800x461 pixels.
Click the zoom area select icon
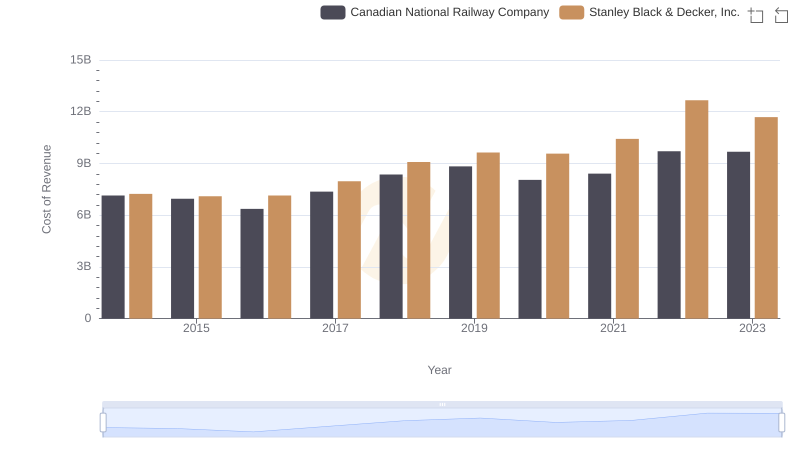click(x=756, y=15)
